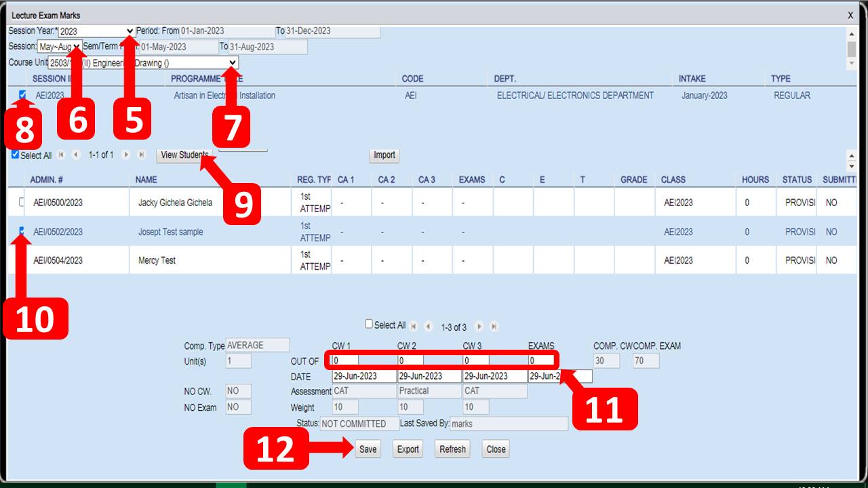Go to previous page in sessions pager
The image size is (868, 488).
point(76,155)
